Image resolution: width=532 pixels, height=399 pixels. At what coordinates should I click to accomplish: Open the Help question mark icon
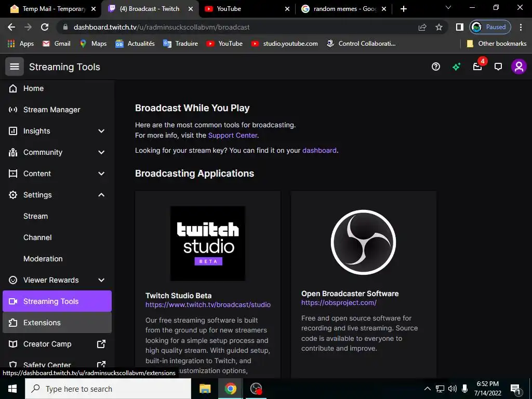pos(436,66)
